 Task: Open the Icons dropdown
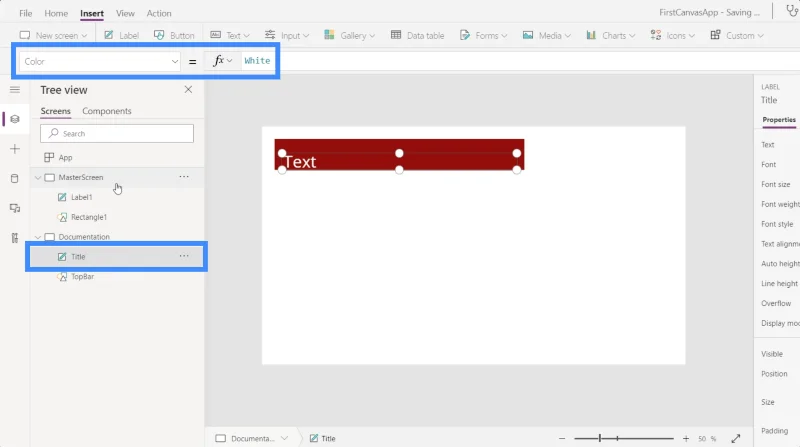(x=672, y=35)
